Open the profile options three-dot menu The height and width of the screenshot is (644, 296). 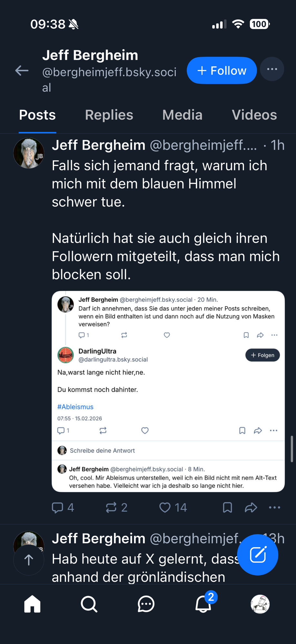pos(272,69)
